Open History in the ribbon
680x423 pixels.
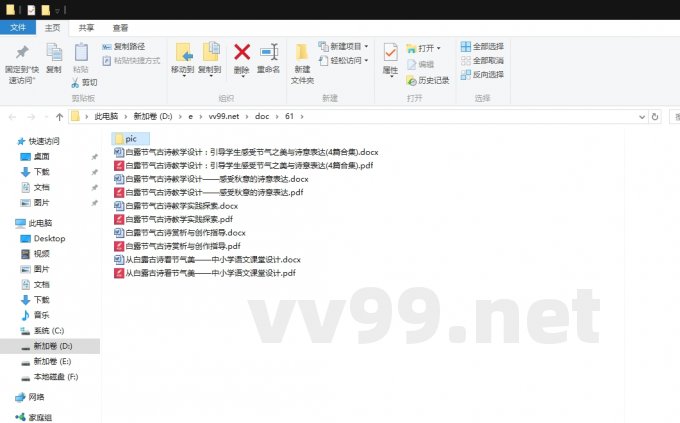[x=428, y=80]
